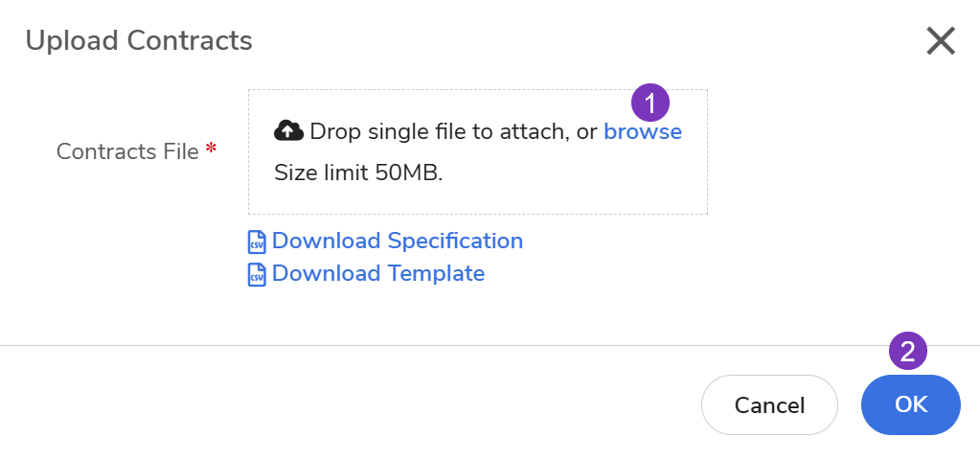Viewport: 980px width, 461px height.
Task: Click the "Upload Contracts" dialog title
Action: click(x=139, y=40)
